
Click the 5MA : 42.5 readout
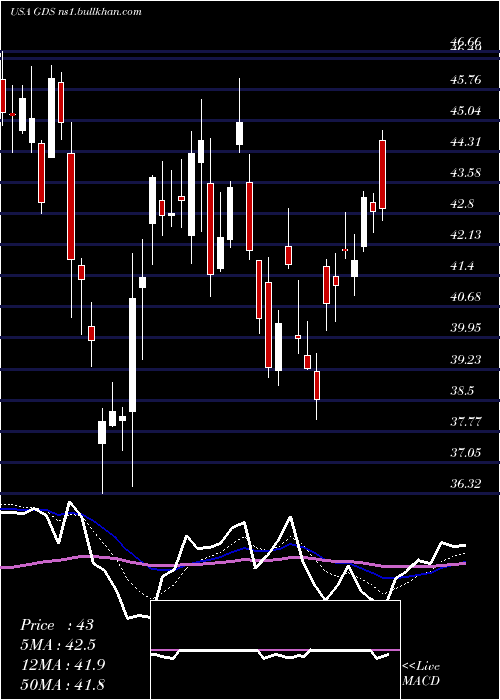pos(58,645)
